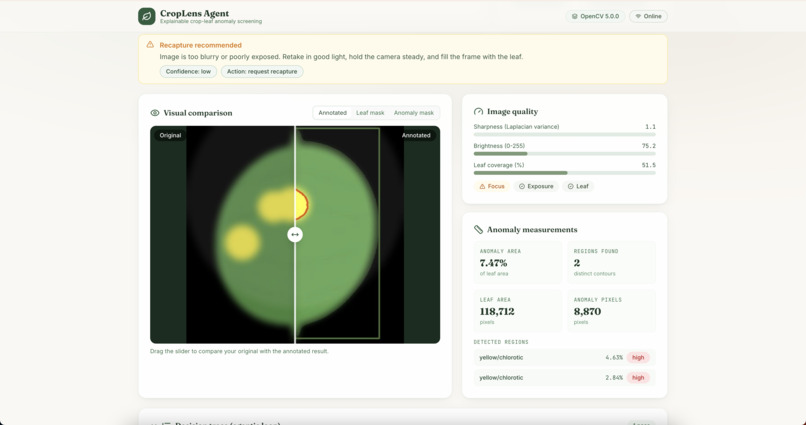Switch to the Anomaly mask tab
806x425 pixels.
pyautogui.click(x=414, y=113)
